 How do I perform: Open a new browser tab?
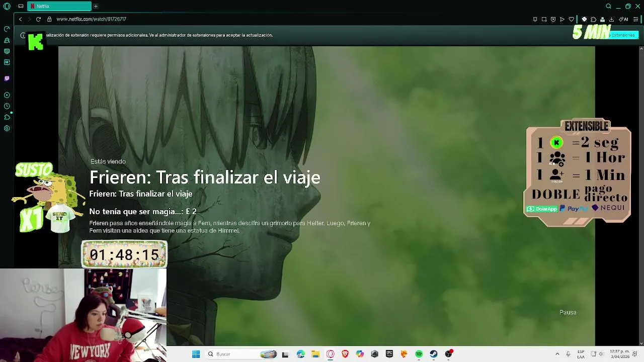(96, 6)
